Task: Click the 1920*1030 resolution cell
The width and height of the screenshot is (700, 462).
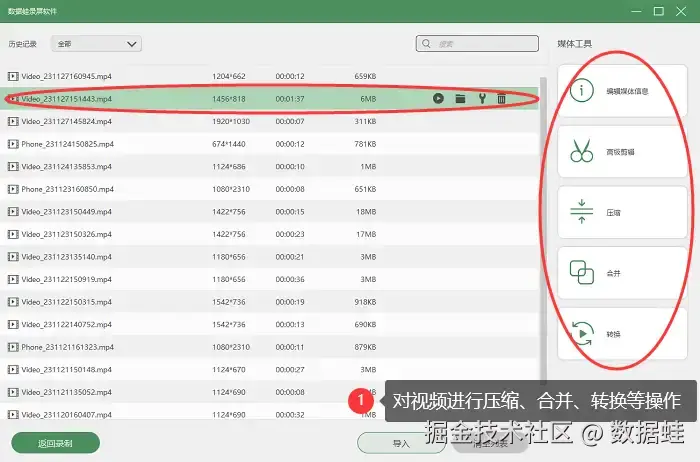Action: click(231, 121)
